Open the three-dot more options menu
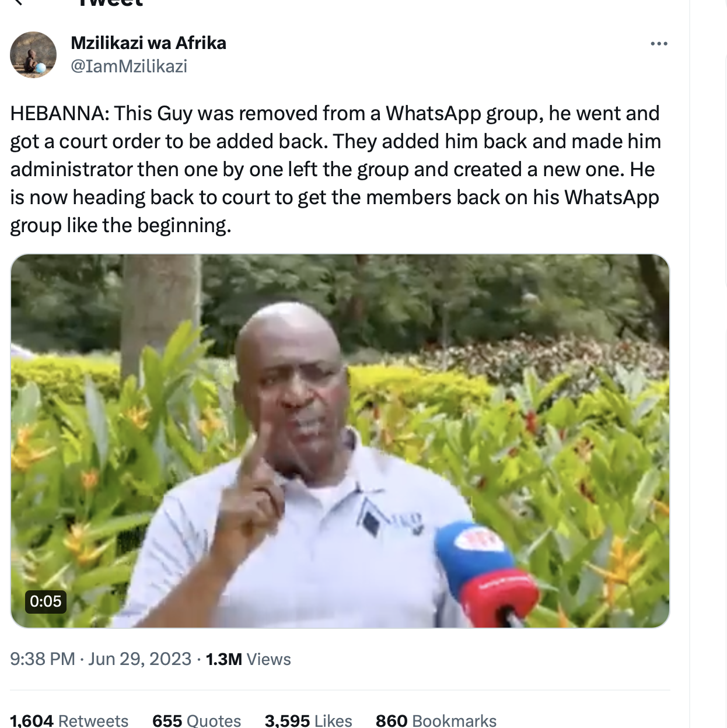 pos(659,44)
